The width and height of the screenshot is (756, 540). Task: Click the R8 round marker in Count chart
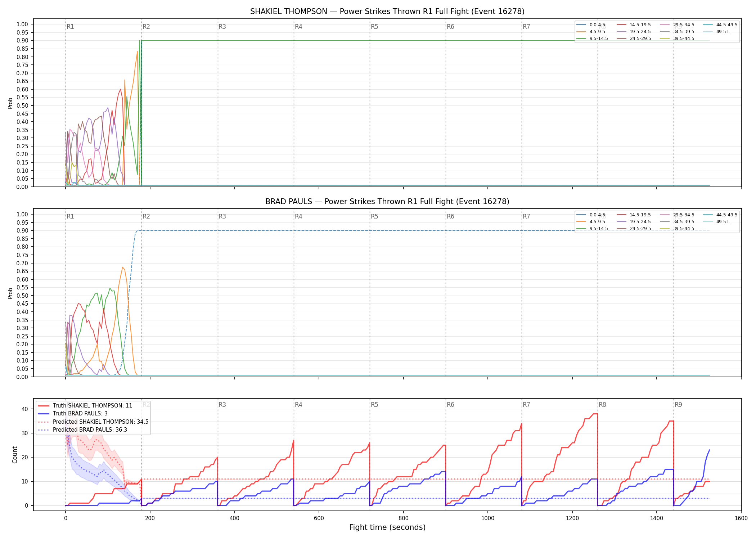click(x=602, y=405)
